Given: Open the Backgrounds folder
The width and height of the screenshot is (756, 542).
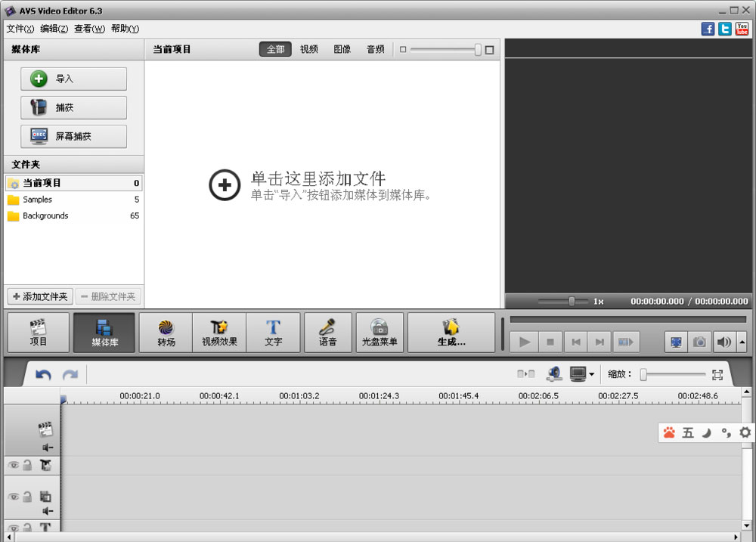Looking at the screenshot, I should (x=74, y=215).
